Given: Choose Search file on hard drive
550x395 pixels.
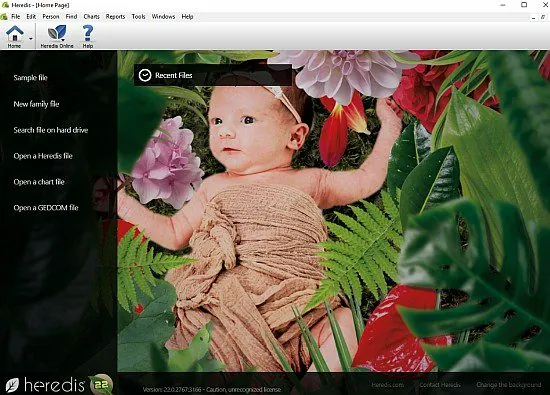Looking at the screenshot, I should click(x=51, y=130).
